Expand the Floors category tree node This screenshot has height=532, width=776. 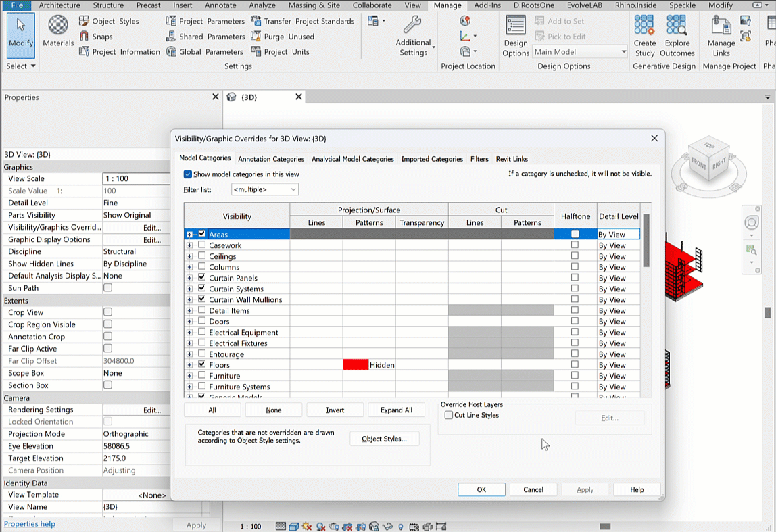[190, 365]
